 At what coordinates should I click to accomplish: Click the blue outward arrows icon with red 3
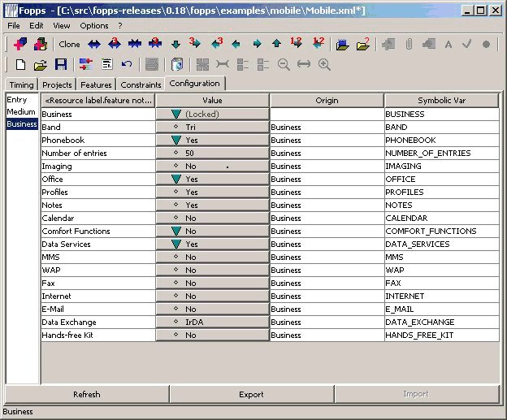[x=115, y=43]
